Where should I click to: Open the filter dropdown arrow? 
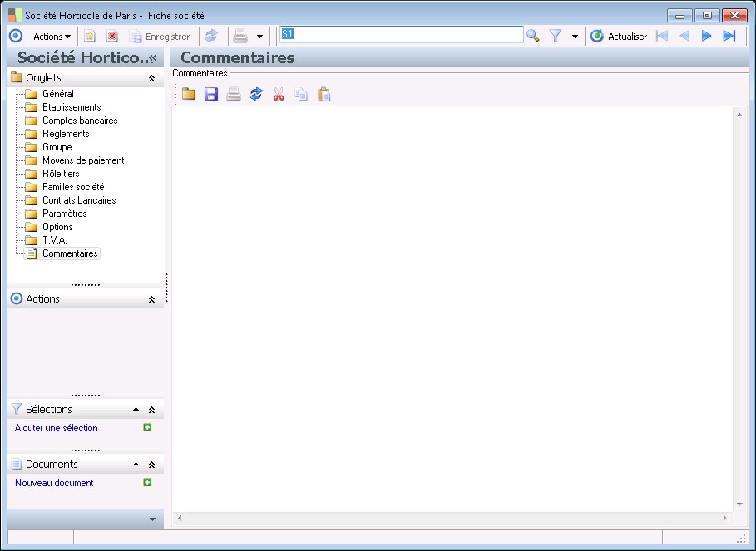point(575,37)
